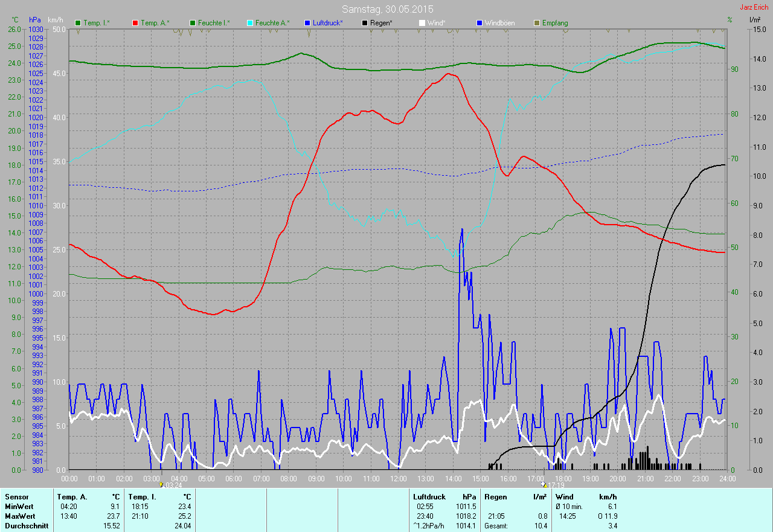Click the black Regen legend swatch
The image size is (773, 532).
pos(364,23)
